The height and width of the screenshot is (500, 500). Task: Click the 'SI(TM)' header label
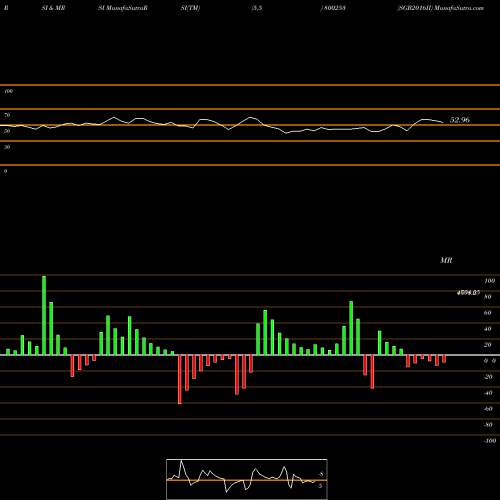coord(190,8)
